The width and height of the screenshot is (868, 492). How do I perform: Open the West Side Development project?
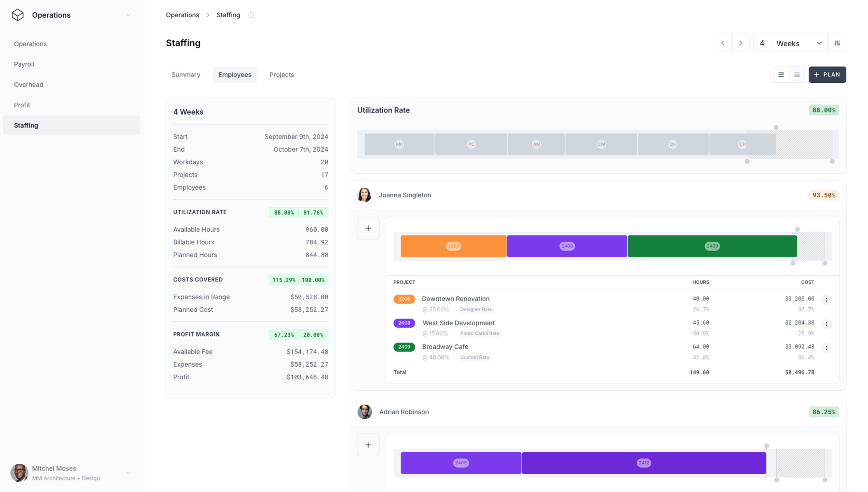point(458,323)
